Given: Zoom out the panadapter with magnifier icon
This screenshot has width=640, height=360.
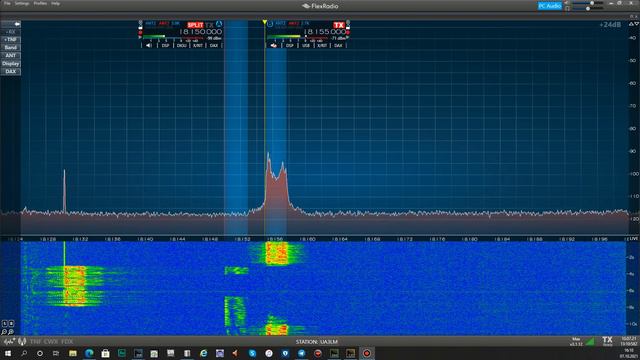Looking at the screenshot, I should (x=4, y=332).
